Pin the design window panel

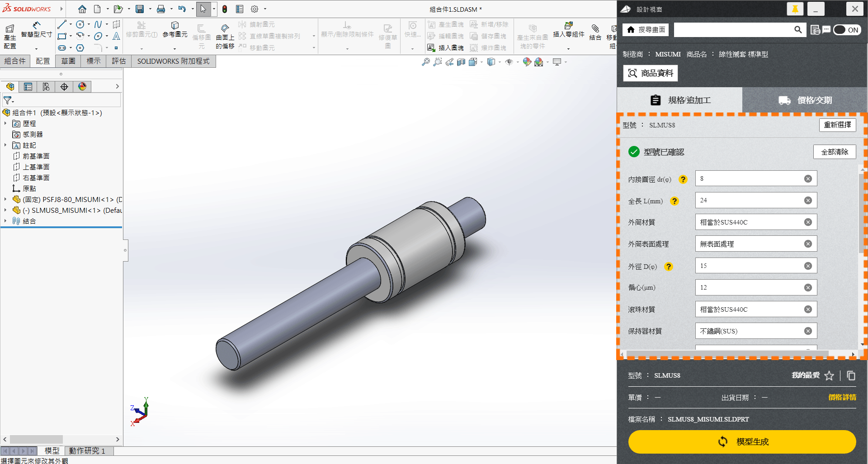(x=795, y=9)
